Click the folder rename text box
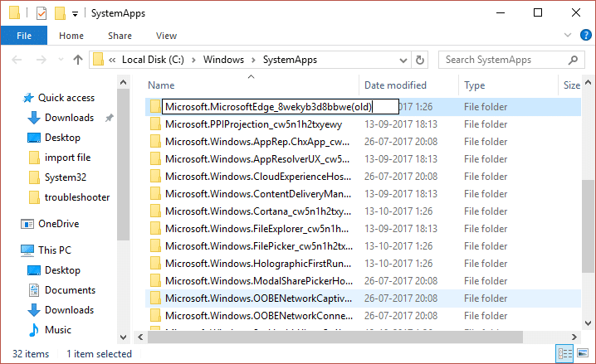 tap(281, 107)
